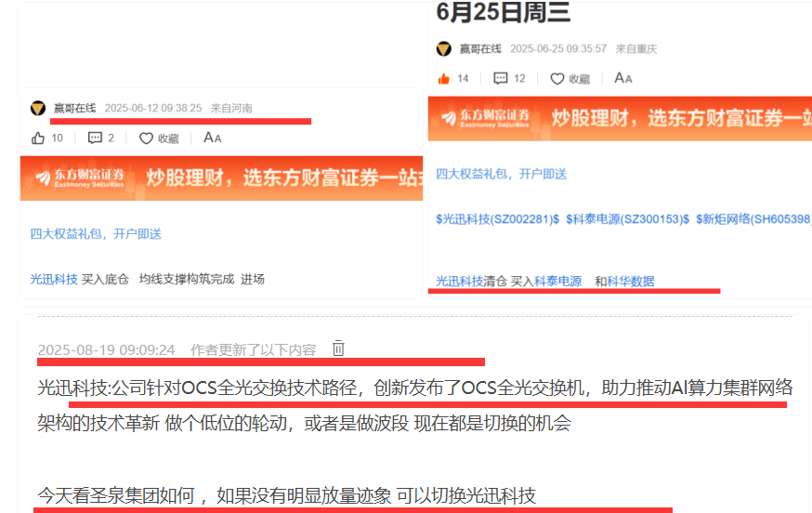
Task: Click the AA font size icon in the June 12 post
Action: 213,138
